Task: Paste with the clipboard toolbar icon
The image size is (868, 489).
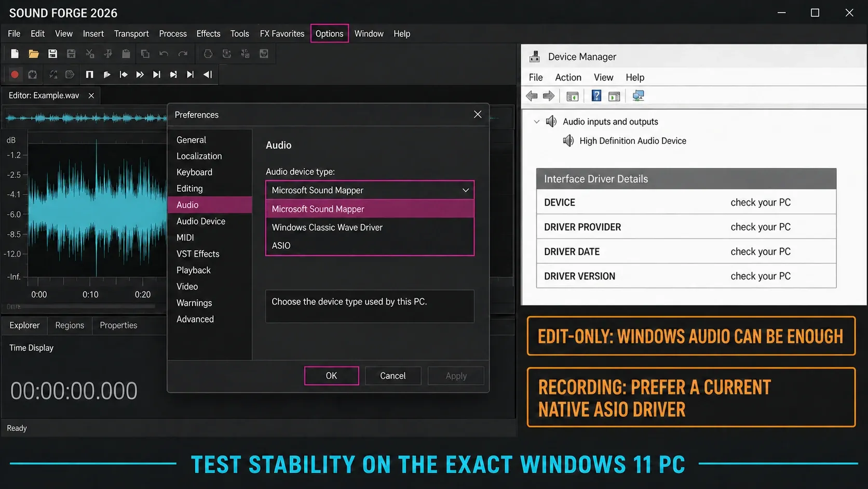Action: 126,54
